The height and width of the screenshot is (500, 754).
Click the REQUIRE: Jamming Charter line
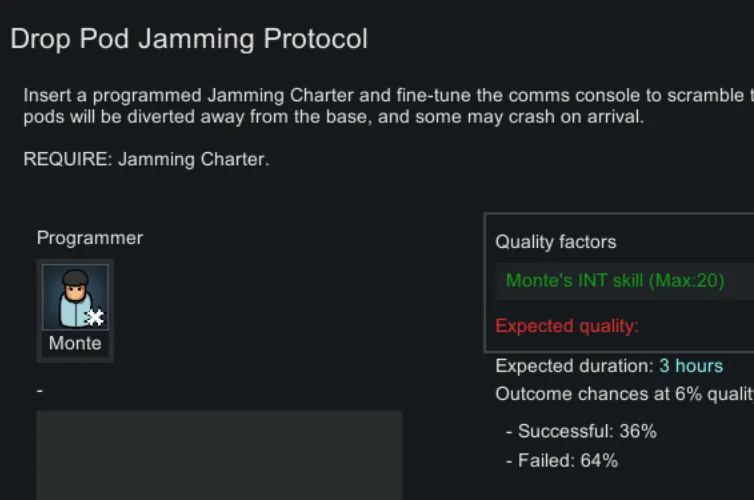point(146,159)
